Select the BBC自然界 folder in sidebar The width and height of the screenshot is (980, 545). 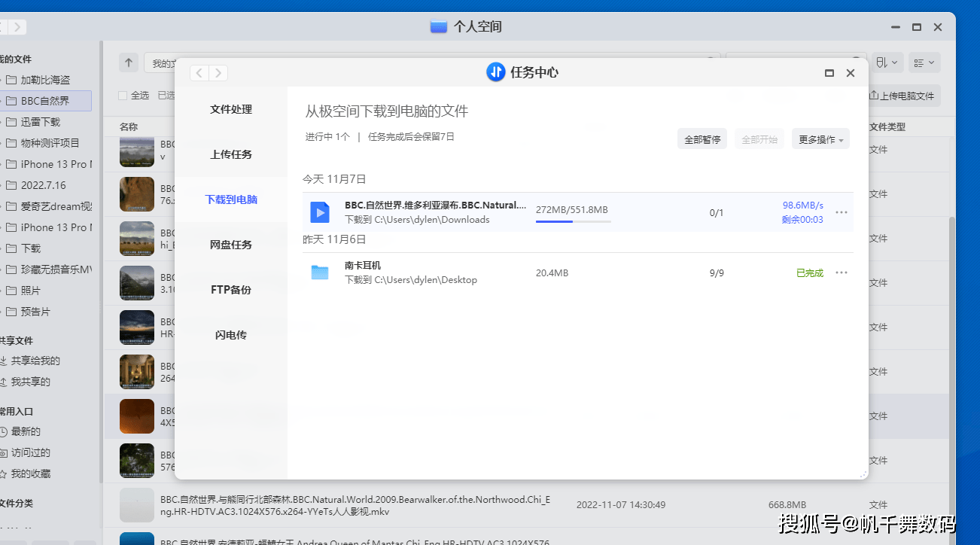pos(45,101)
